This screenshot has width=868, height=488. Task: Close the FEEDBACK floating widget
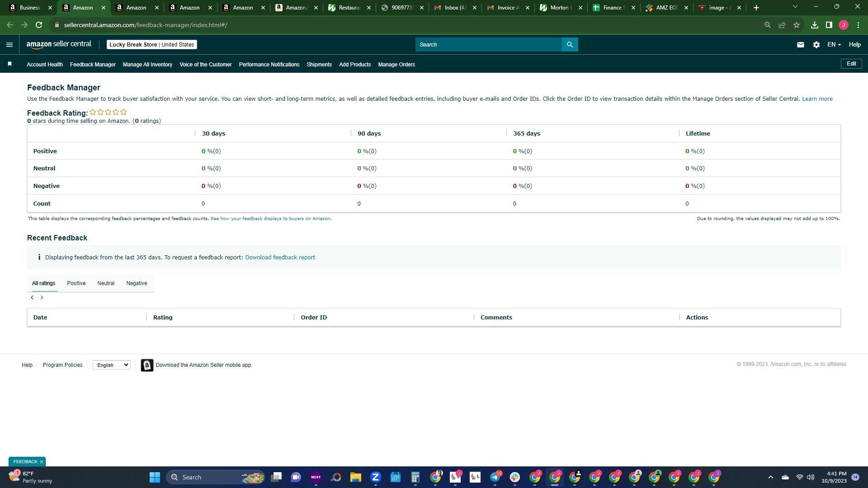(42, 462)
